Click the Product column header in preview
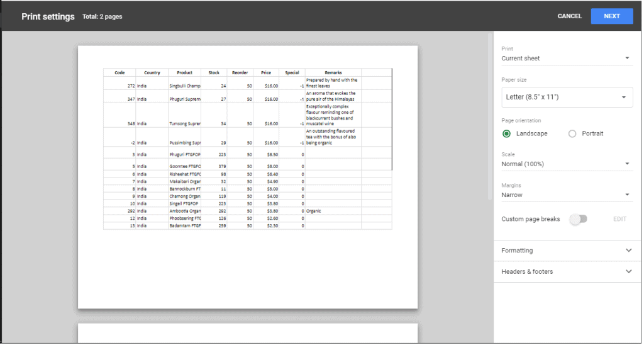This screenshot has width=644, height=345. click(x=184, y=73)
